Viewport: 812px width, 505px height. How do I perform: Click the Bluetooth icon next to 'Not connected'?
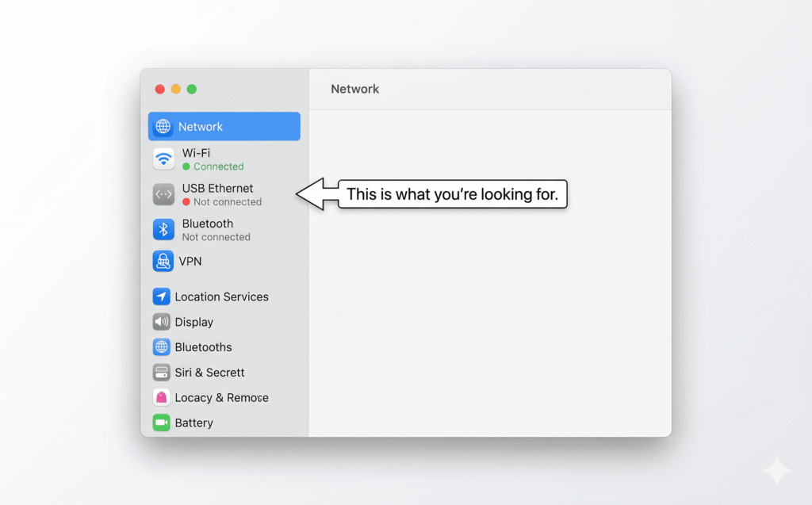point(163,229)
